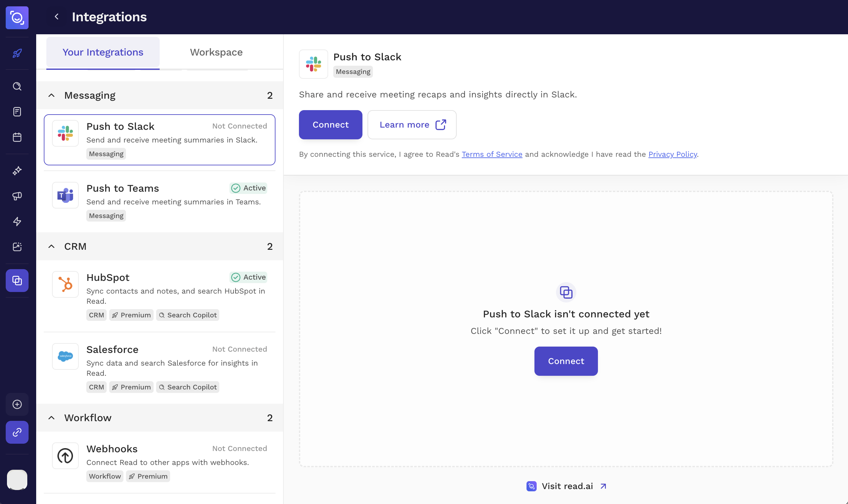Click the Microsoft Teams logo icon

[x=65, y=195]
